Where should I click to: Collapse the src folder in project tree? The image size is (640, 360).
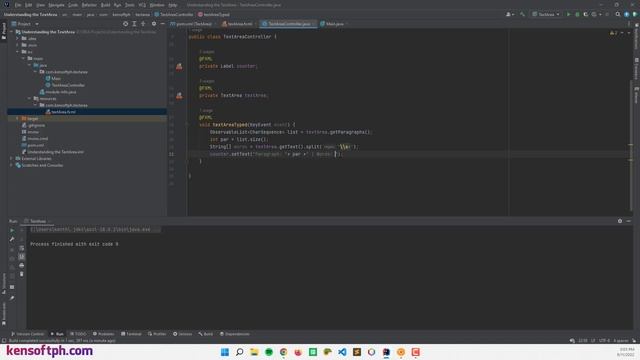click(x=18, y=52)
